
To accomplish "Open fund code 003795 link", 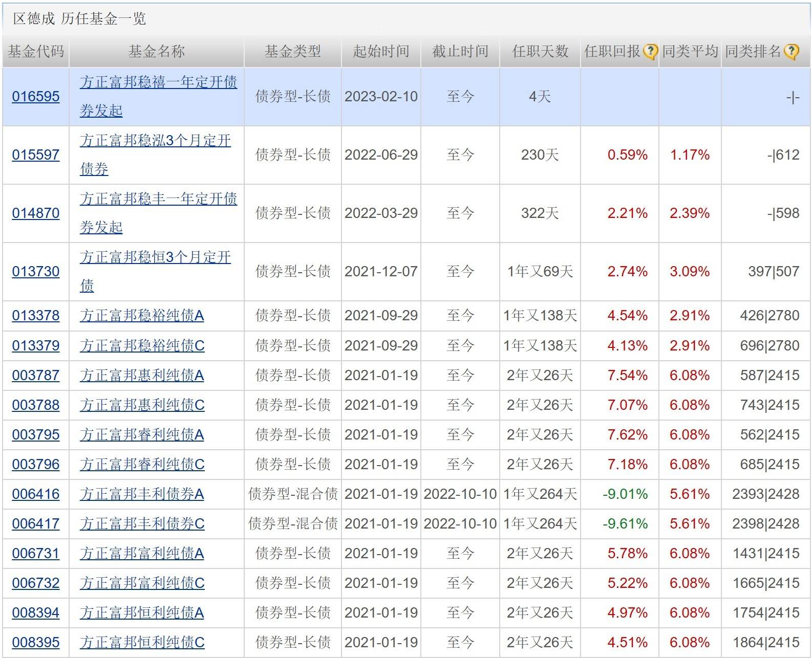I will pyautogui.click(x=36, y=435).
